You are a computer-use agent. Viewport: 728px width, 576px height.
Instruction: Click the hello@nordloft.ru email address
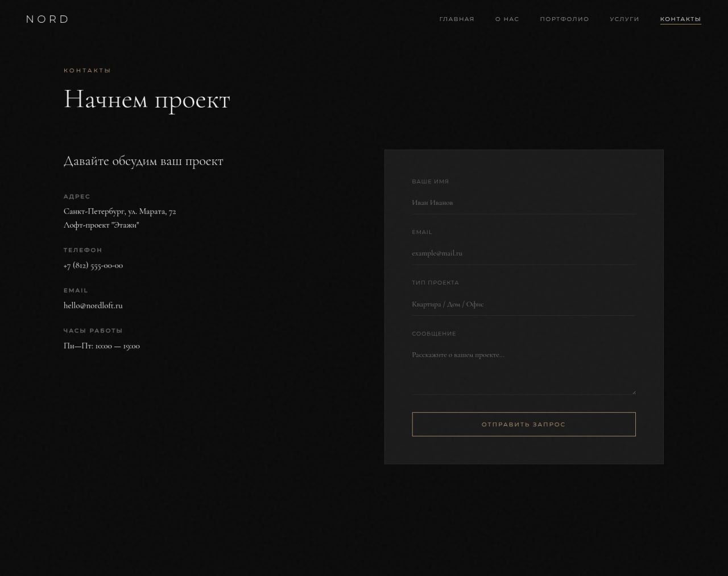tap(93, 306)
